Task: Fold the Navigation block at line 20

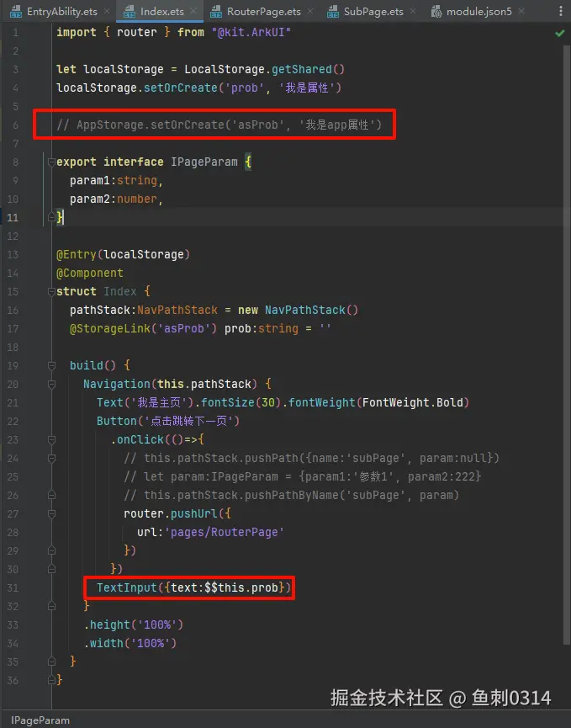Action: tap(51, 384)
